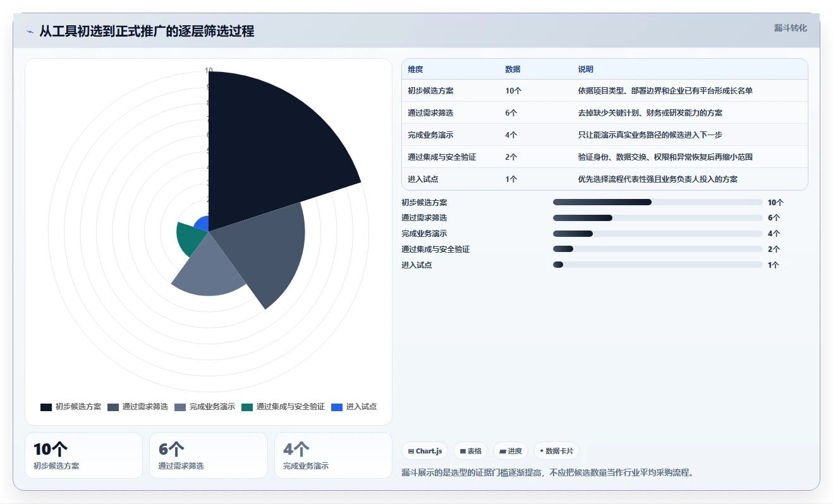Image resolution: width=833 pixels, height=504 pixels.
Task: Click the footnote starting 漏斗展示的是选型
Action: pyautogui.click(x=547, y=472)
